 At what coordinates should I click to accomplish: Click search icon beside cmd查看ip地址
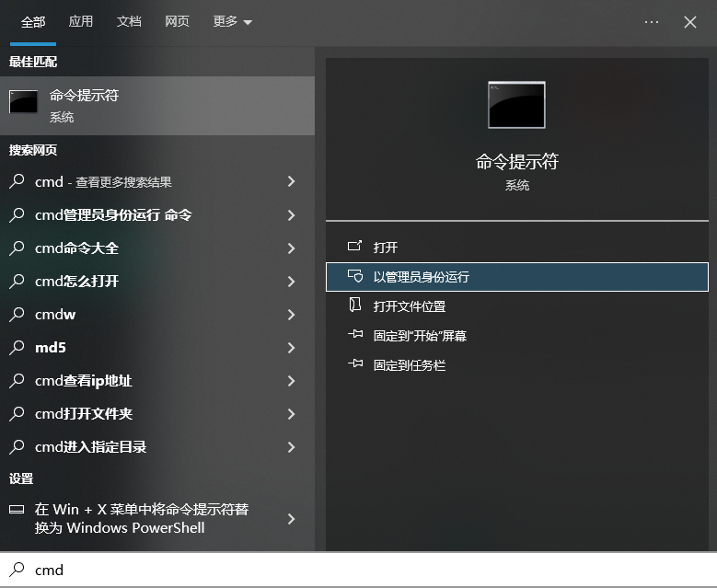tap(17, 380)
